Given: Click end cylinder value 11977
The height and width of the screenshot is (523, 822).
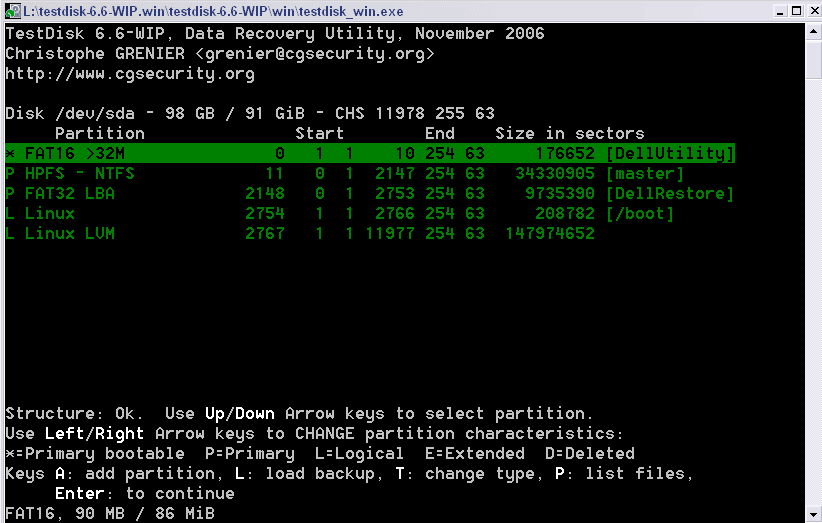Looking at the screenshot, I should point(390,233).
